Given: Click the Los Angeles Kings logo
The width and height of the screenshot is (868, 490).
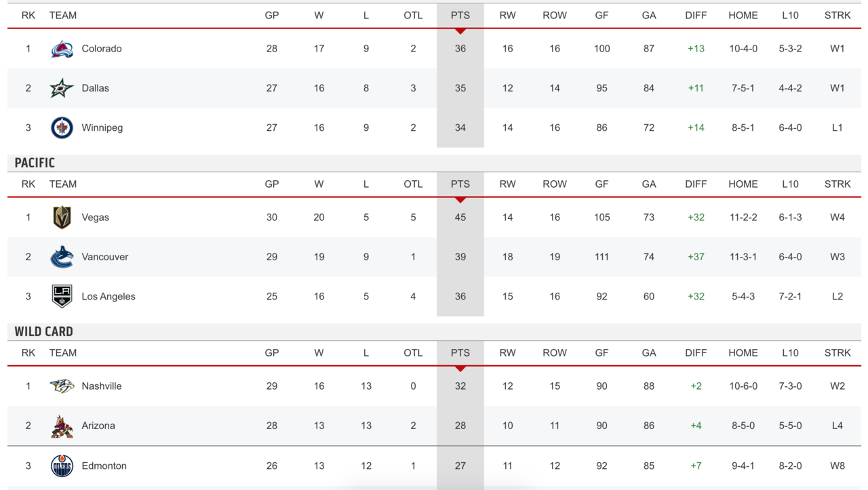Looking at the screenshot, I should click(62, 296).
